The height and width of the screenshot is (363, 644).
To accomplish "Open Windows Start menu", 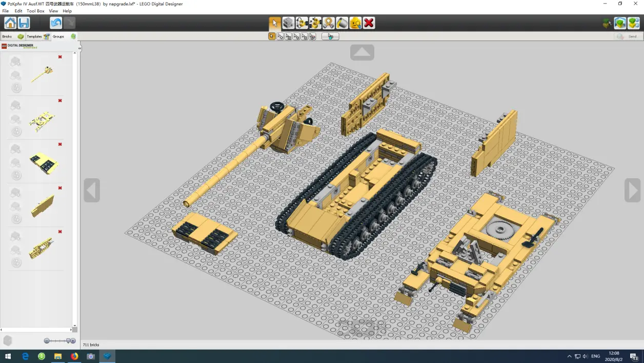I will (x=8, y=356).
